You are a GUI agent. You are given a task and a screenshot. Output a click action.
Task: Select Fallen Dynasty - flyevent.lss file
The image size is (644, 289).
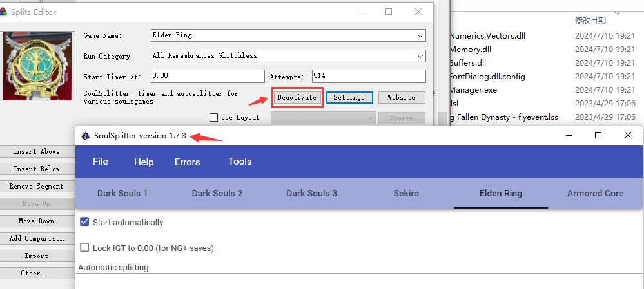[504, 117]
